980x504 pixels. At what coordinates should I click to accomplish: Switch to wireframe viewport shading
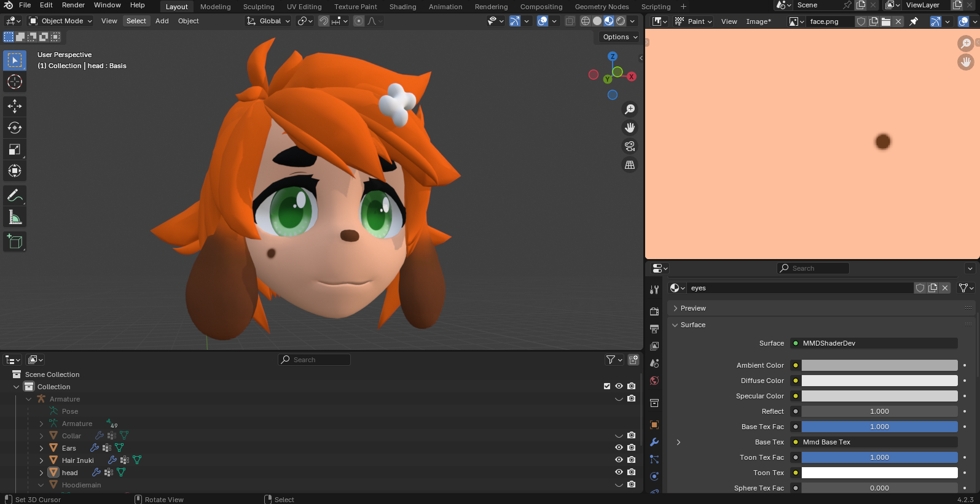click(586, 21)
